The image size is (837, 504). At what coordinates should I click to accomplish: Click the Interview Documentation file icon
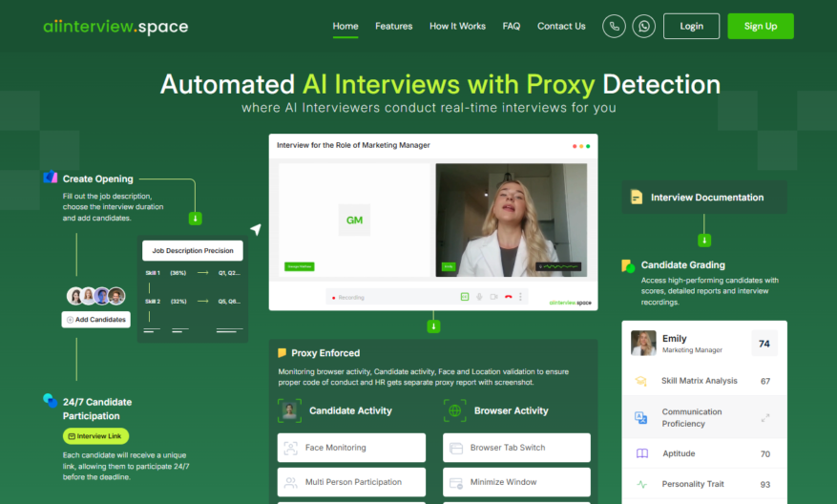(637, 197)
